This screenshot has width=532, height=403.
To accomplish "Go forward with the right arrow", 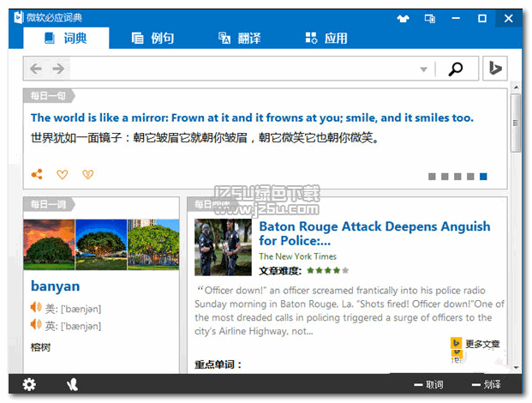I will (x=58, y=69).
